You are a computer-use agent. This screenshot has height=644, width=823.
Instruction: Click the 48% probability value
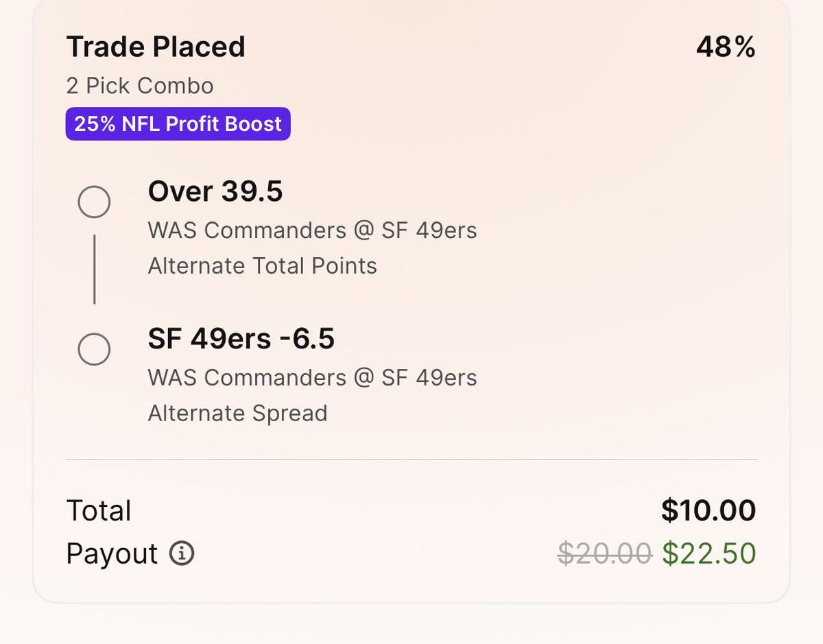726,47
